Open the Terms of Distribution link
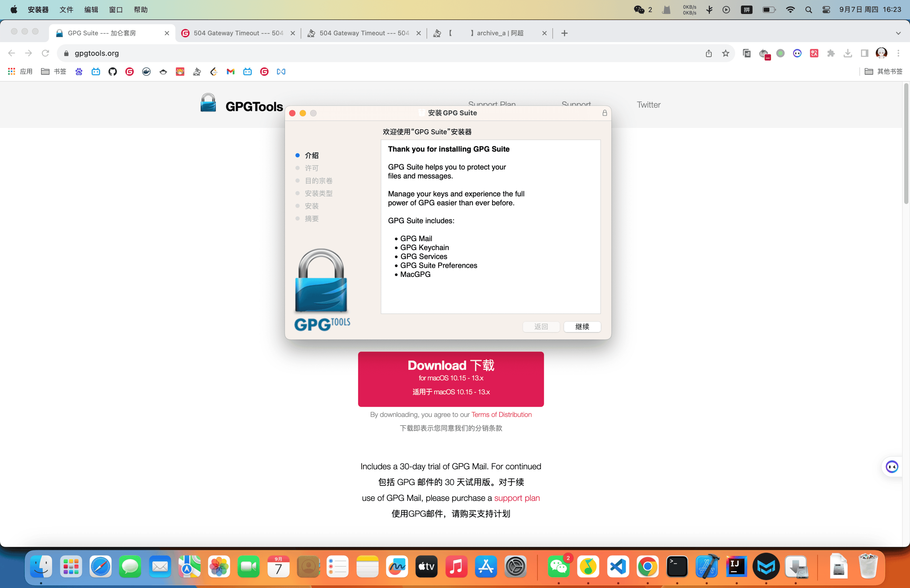 pos(501,414)
